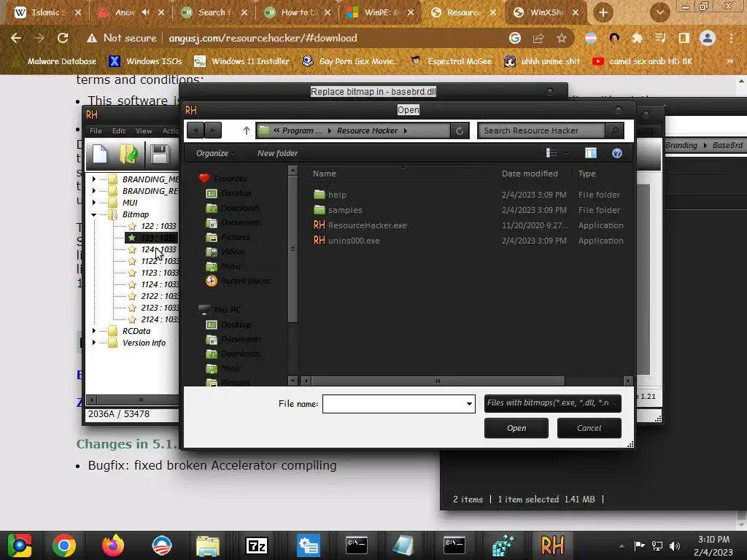This screenshot has width=747, height=560.
Task: Expand MUI tree node
Action: click(x=94, y=203)
